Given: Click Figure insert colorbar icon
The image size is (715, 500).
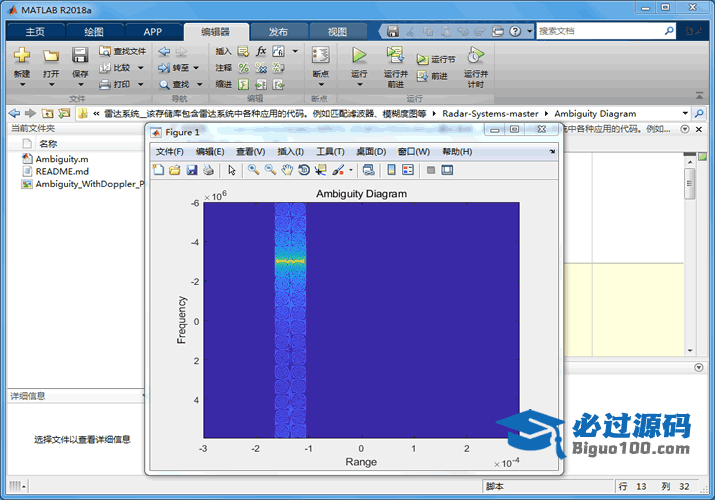Looking at the screenshot, I should 391,170.
